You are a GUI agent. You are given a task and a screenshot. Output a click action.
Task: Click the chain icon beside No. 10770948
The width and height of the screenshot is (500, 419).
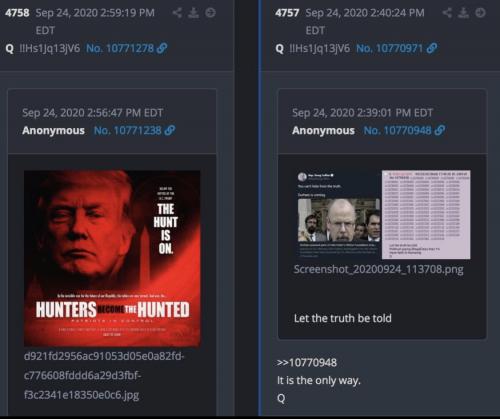pyautogui.click(x=440, y=130)
